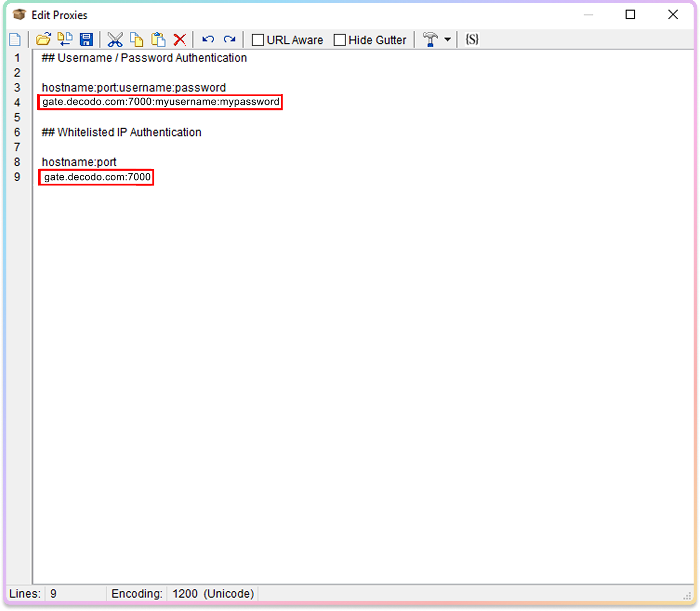
Task: Cut selection with the scissors icon
Action: [x=115, y=40]
